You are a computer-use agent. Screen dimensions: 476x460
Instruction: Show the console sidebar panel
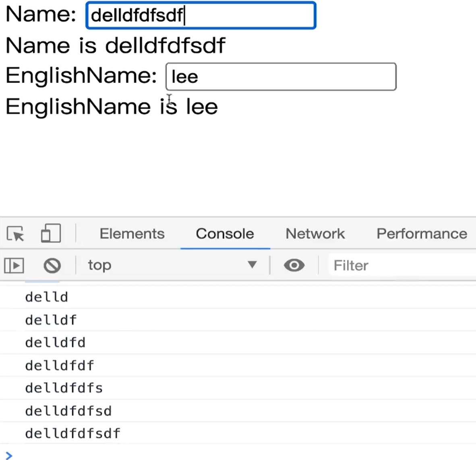[14, 266]
